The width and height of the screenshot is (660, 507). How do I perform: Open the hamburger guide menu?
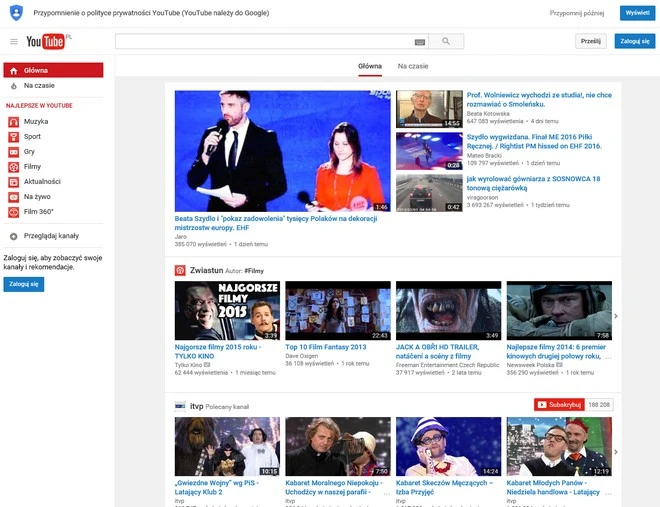[14, 41]
